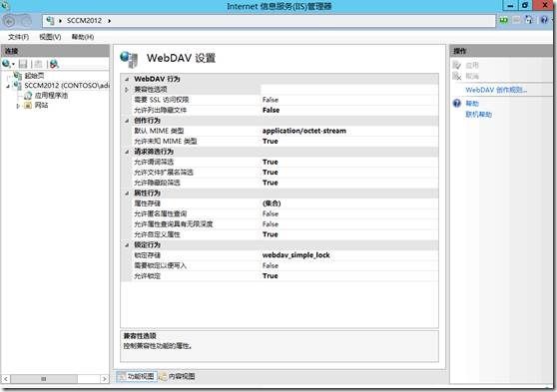The width and height of the screenshot is (557, 392).
Task: Open the 视图(V) menu
Action: (x=50, y=37)
